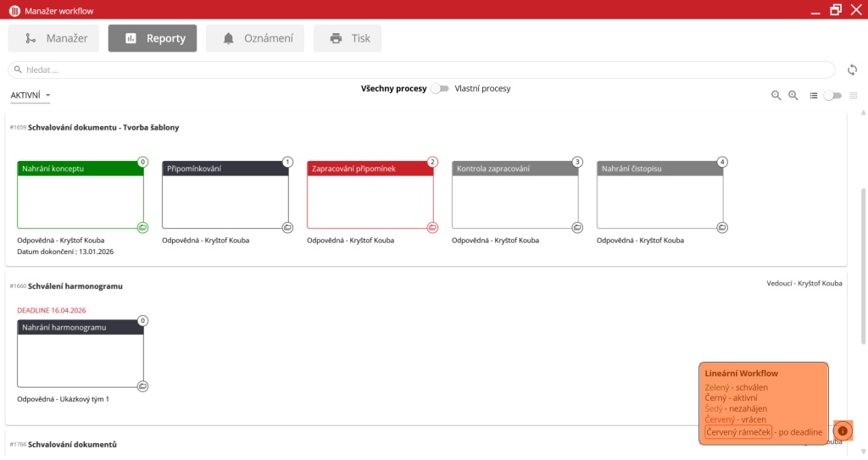The height and width of the screenshot is (460, 868).
Task: Click the orange info legend icon
Action: [x=843, y=431]
